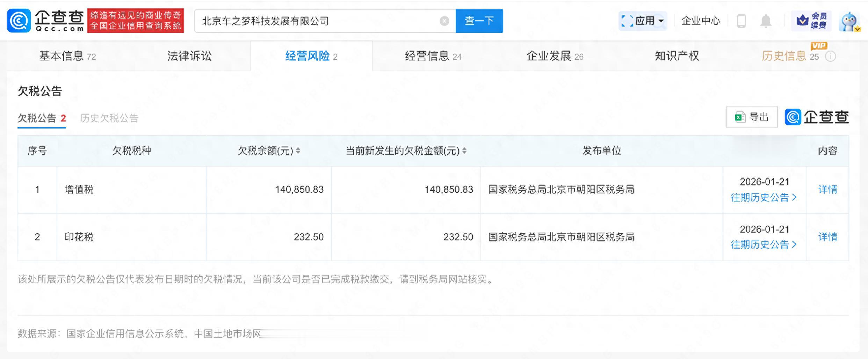The image size is (868, 359).
Task: Open the 知识产权 tab
Action: coord(677,56)
